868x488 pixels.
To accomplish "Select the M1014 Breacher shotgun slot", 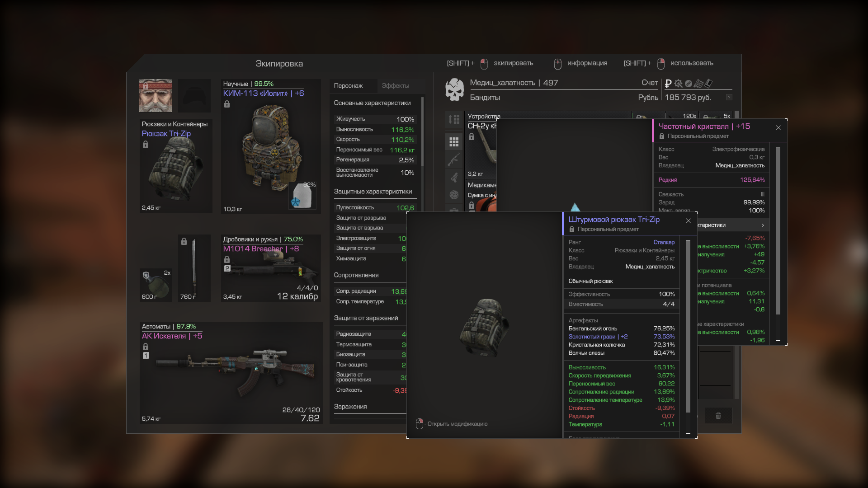I will pyautogui.click(x=271, y=268).
